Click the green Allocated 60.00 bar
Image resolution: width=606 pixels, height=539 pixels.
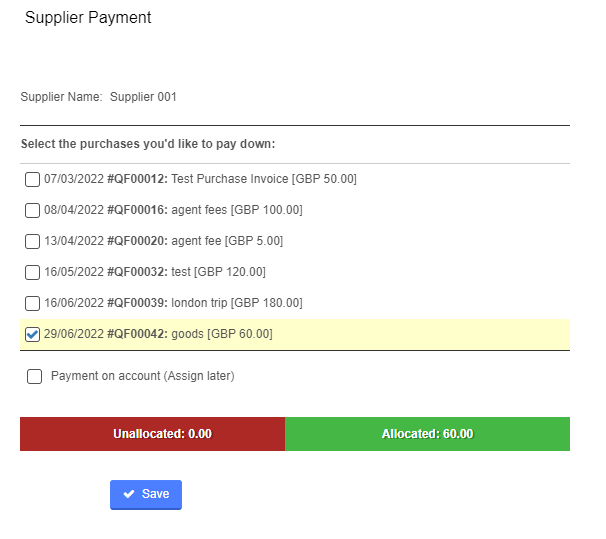pyautogui.click(x=427, y=434)
